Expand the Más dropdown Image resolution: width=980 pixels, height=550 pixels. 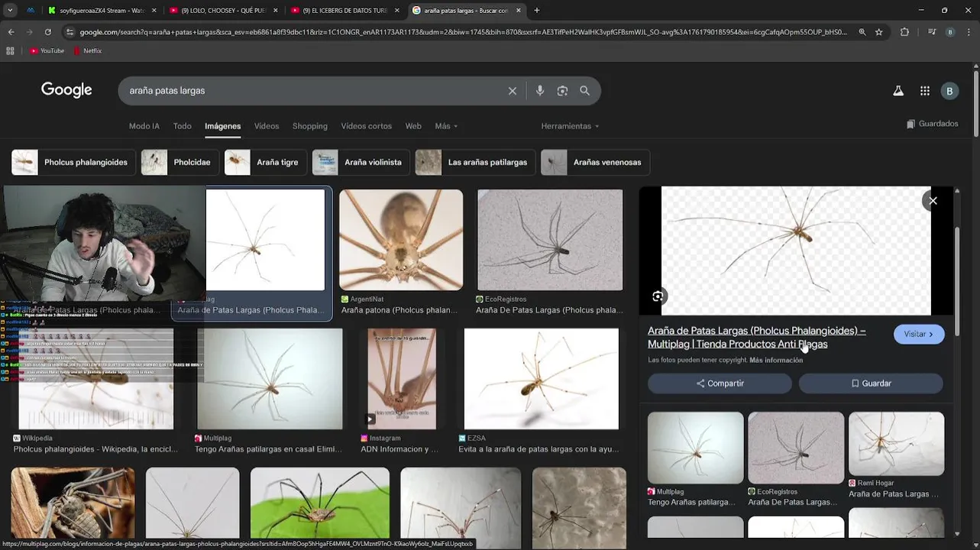(446, 126)
